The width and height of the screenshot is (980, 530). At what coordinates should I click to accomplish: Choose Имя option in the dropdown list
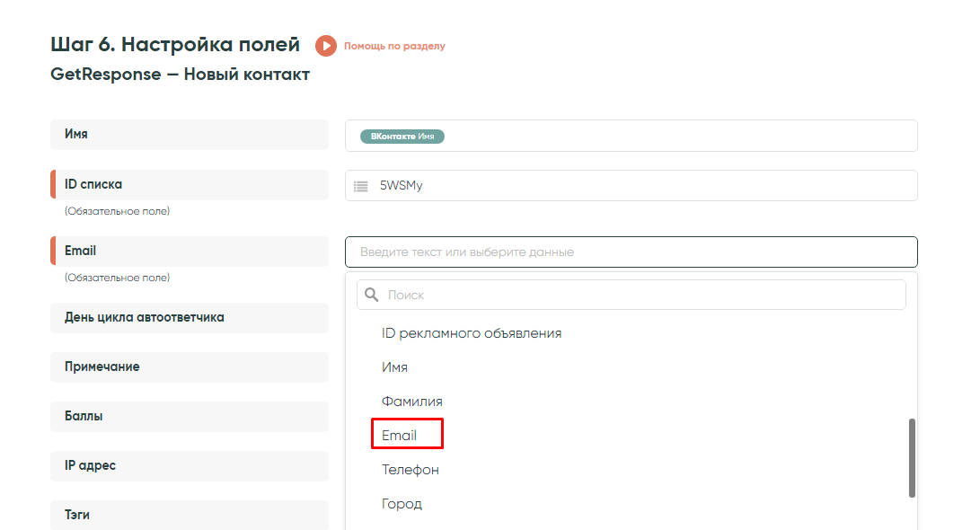click(x=394, y=367)
